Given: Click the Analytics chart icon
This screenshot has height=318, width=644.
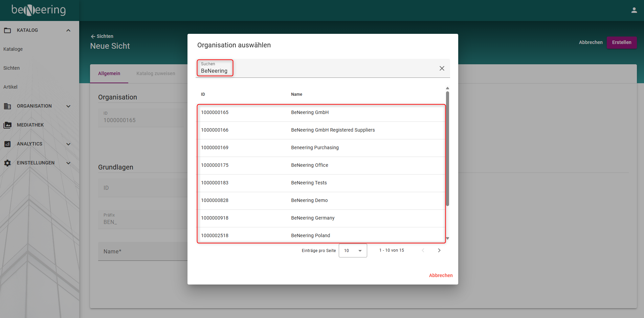Looking at the screenshot, I should [7, 144].
